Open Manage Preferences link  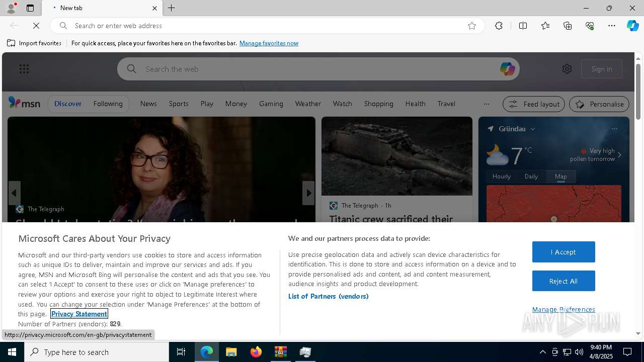[x=563, y=309]
